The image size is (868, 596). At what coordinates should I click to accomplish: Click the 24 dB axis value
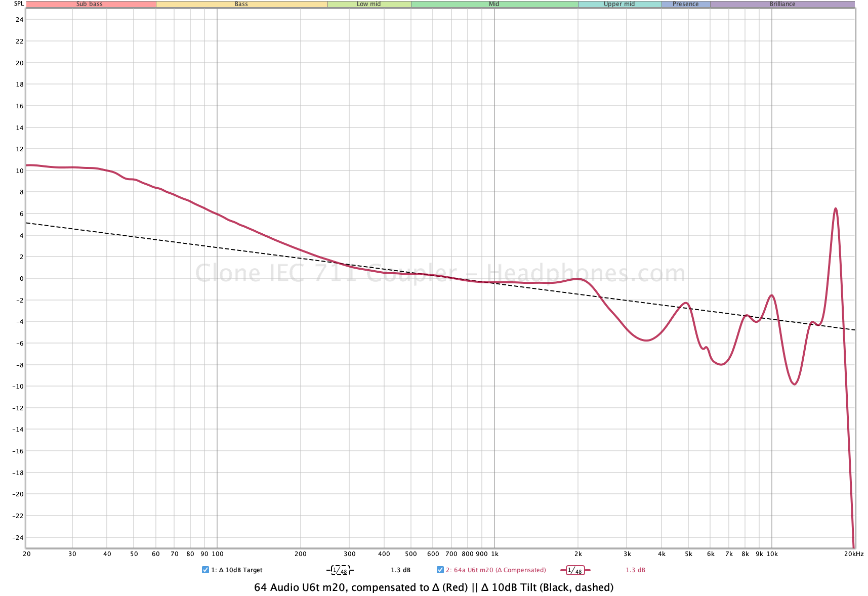[19, 20]
